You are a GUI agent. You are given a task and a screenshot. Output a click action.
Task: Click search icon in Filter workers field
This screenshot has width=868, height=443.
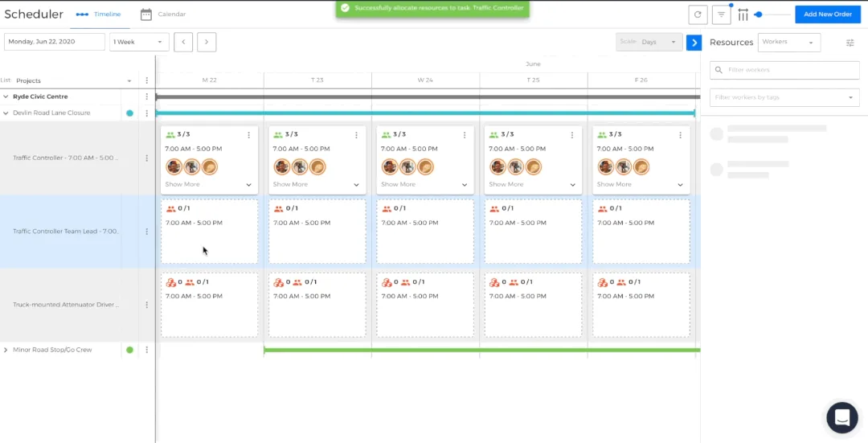click(x=719, y=70)
